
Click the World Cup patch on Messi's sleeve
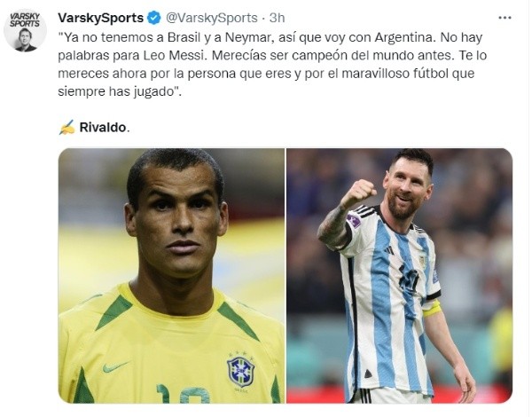[x=354, y=221]
